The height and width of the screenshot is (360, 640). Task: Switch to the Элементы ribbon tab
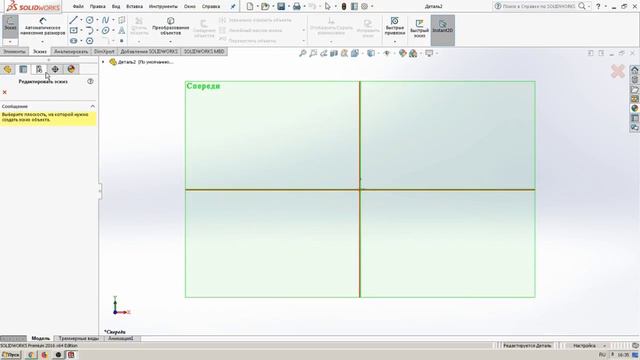point(15,52)
